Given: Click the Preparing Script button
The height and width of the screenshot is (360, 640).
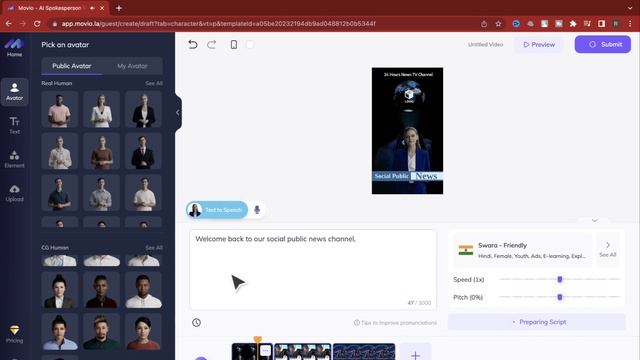Looking at the screenshot, I should pos(537,322).
